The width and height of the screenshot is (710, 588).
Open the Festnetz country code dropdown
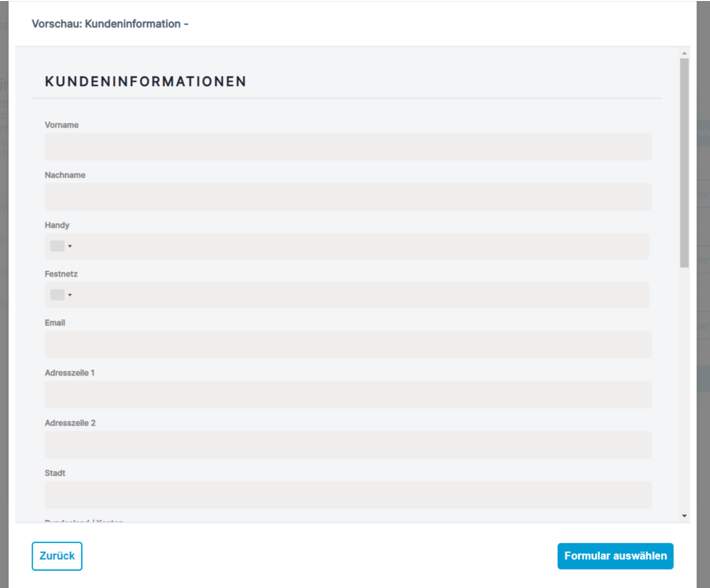click(x=61, y=295)
